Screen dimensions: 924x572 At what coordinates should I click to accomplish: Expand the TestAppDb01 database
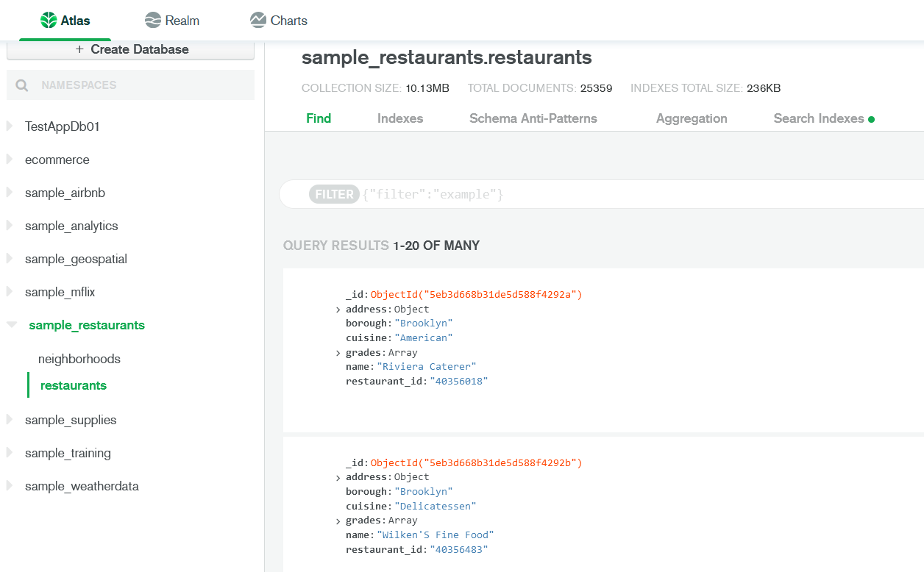pyautogui.click(x=10, y=126)
